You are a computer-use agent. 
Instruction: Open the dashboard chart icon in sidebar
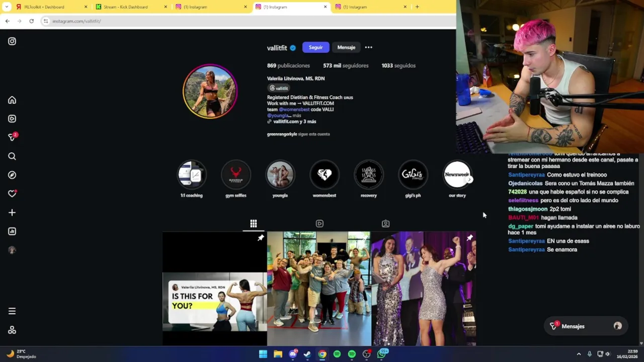[12, 231]
